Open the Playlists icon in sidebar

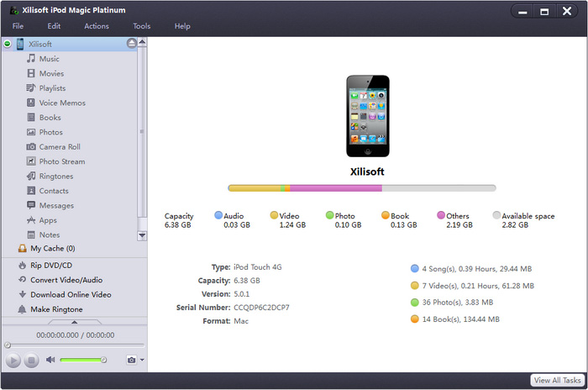tap(31, 88)
